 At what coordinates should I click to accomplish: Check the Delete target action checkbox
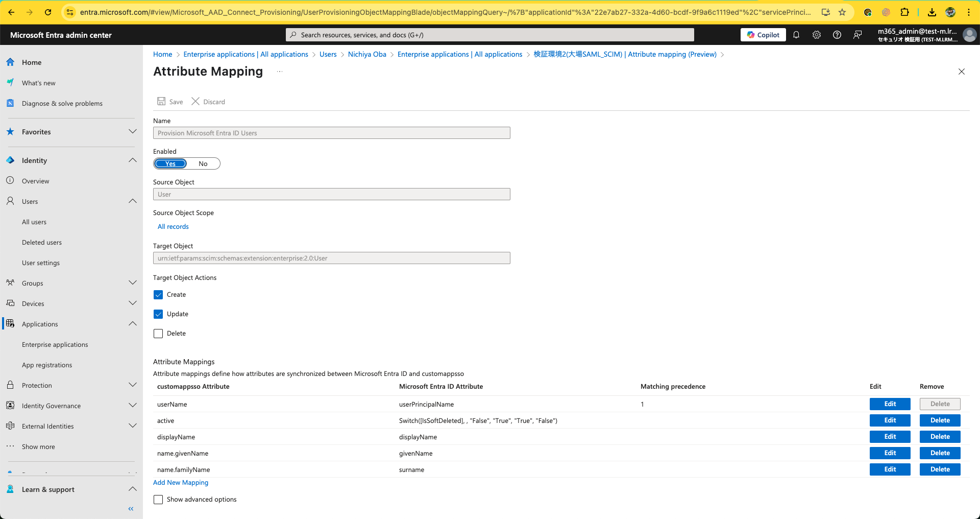point(158,334)
